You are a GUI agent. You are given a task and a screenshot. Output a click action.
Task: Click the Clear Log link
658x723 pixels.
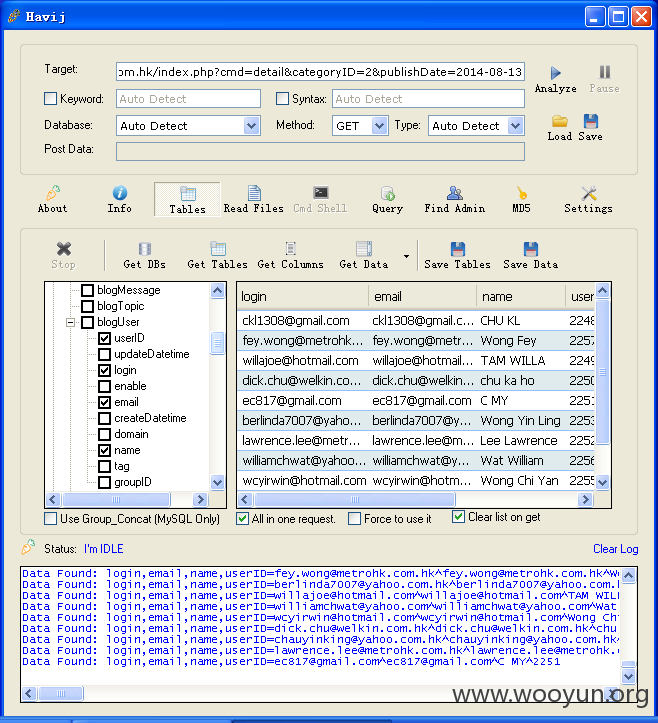[x=616, y=549]
